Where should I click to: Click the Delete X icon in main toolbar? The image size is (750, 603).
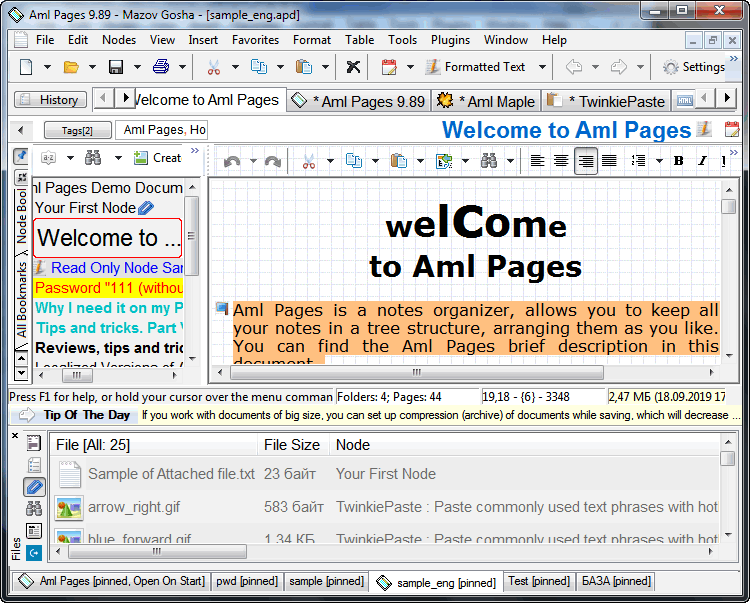point(353,67)
